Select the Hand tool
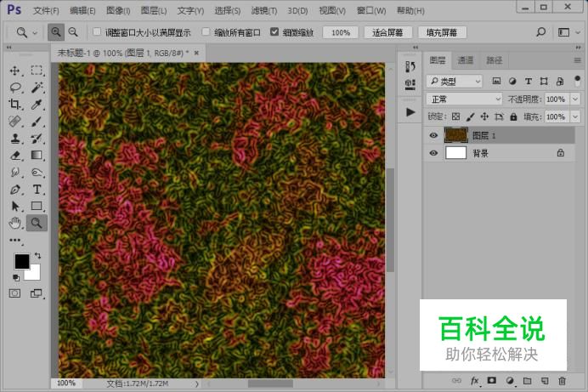Image resolution: width=588 pixels, height=392 pixels. (x=14, y=223)
